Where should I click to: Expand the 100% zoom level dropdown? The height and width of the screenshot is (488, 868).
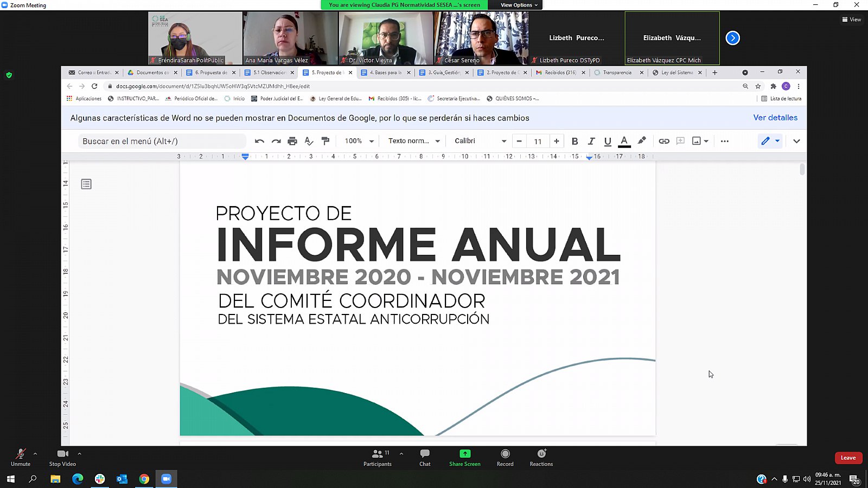click(x=359, y=141)
